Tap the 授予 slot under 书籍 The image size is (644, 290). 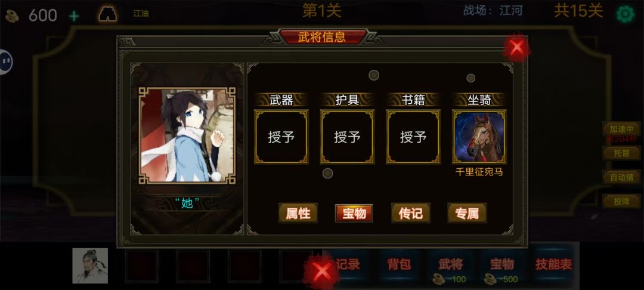click(x=413, y=137)
